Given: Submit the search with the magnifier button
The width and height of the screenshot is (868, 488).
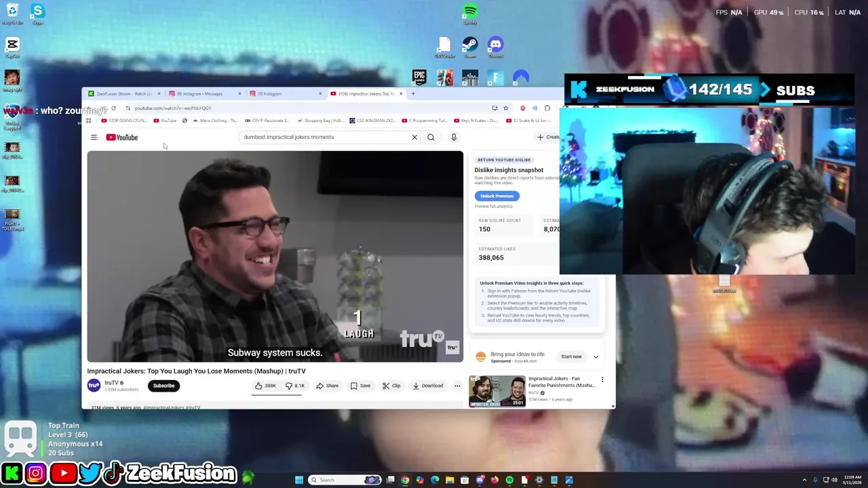Looking at the screenshot, I should point(431,137).
